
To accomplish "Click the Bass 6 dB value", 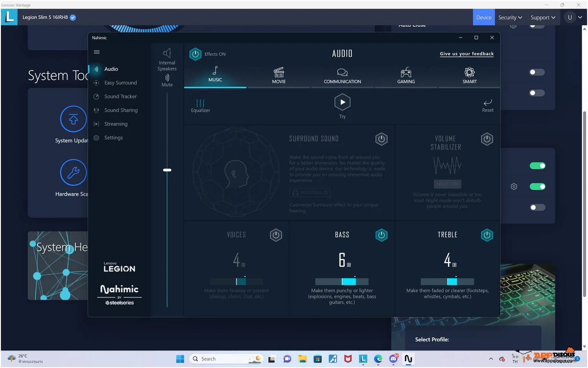I will coord(344,260).
